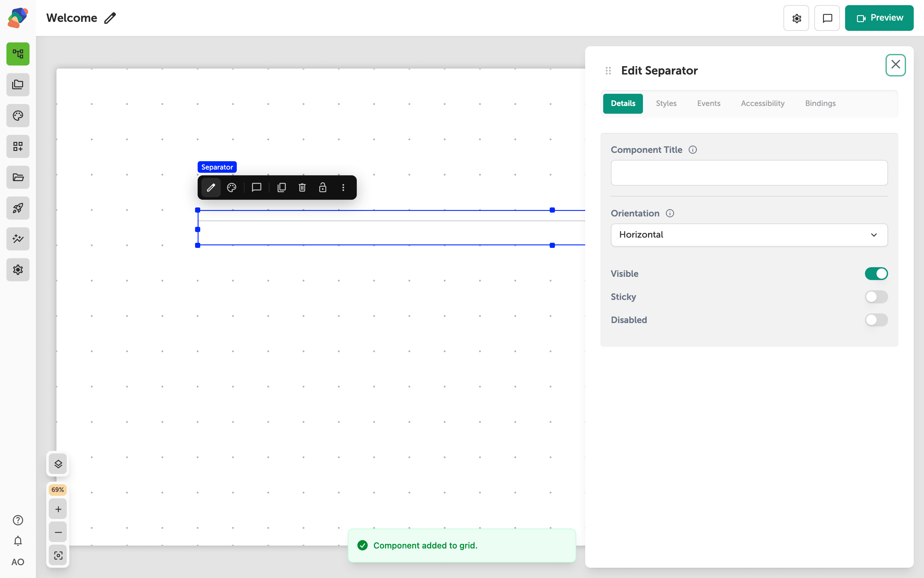
Task: Switch to the Styles tab
Action: (x=666, y=104)
